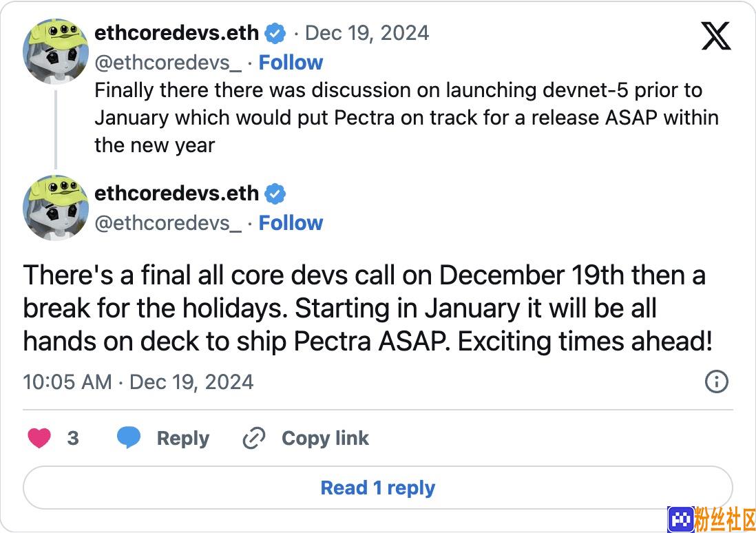
Task: Click the Copy link text
Action: pyautogui.click(x=326, y=438)
